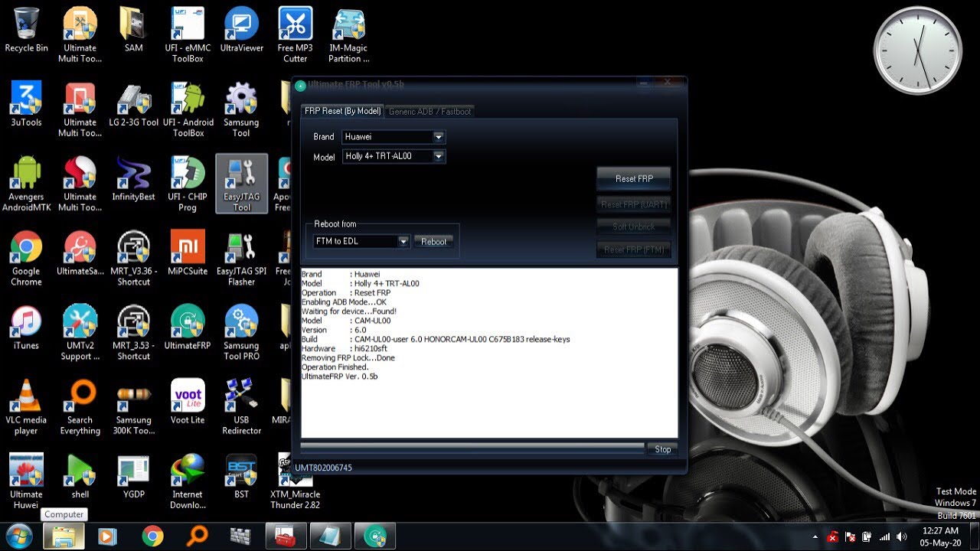980x551 pixels.
Task: Select the EasyJTAG Tool desktop icon
Action: (241, 184)
